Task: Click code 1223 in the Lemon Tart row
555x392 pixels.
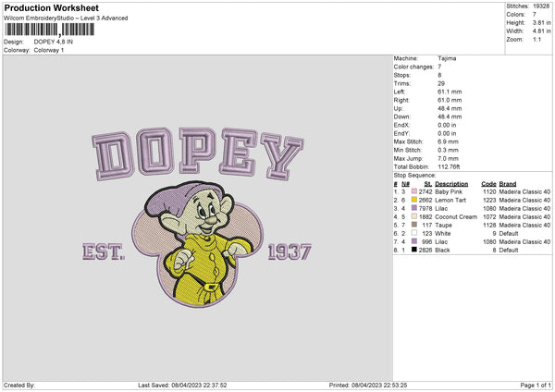Action: pos(489,201)
